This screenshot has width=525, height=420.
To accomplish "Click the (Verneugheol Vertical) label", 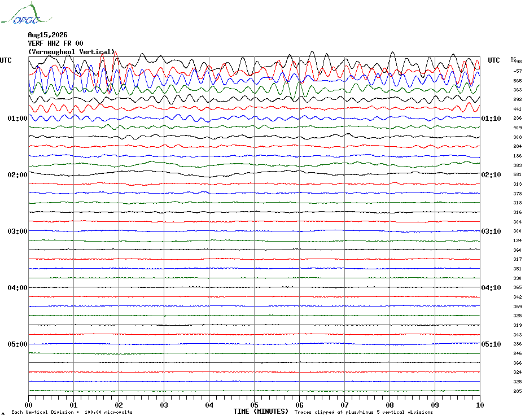I will (71, 51).
